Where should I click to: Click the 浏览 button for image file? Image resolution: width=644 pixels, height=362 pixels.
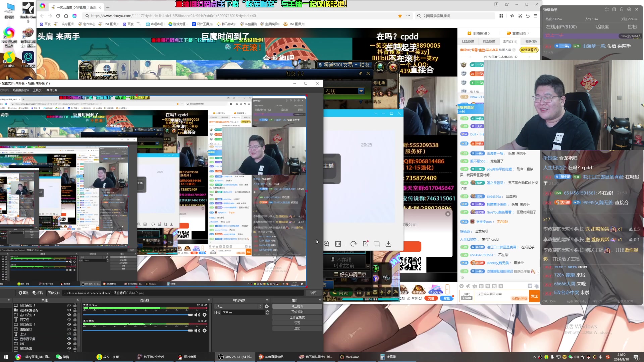pyautogui.click(x=314, y=293)
